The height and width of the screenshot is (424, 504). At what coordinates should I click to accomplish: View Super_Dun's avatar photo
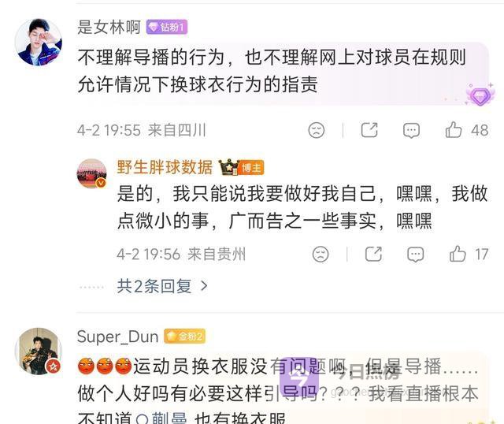(x=39, y=351)
